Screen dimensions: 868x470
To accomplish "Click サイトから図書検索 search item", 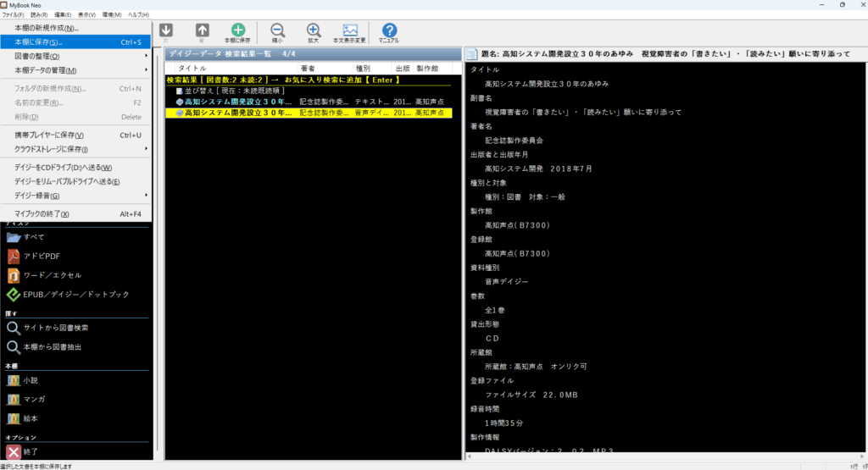I will [x=55, y=328].
